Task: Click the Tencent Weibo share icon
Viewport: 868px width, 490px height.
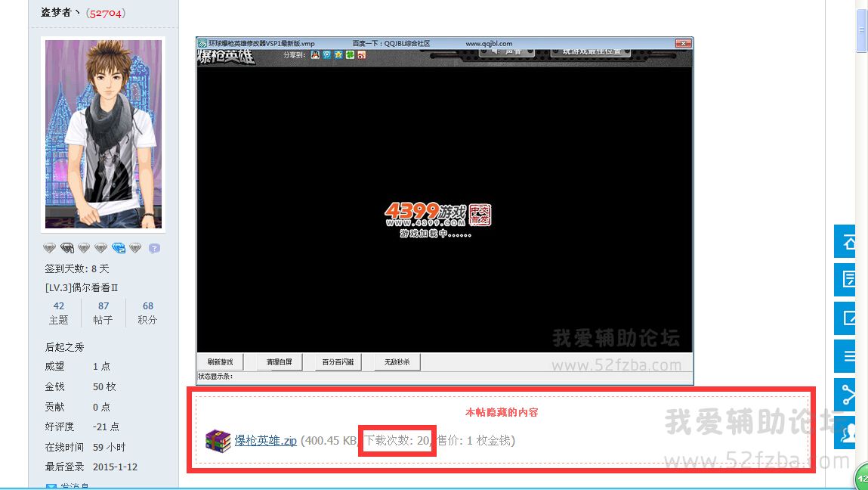Action: tap(326, 55)
